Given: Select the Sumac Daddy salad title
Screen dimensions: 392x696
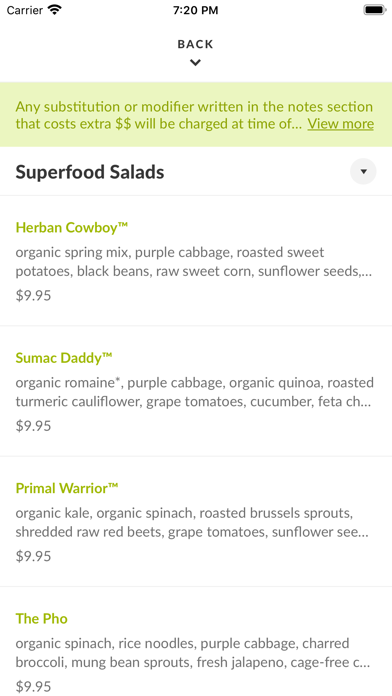Looking at the screenshot, I should pos(64,358).
